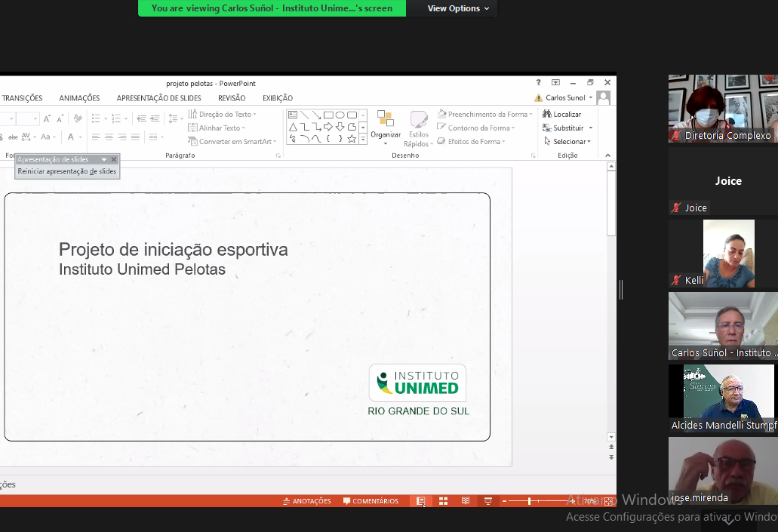Switch to reading view
The image size is (778, 532).
[466, 501]
